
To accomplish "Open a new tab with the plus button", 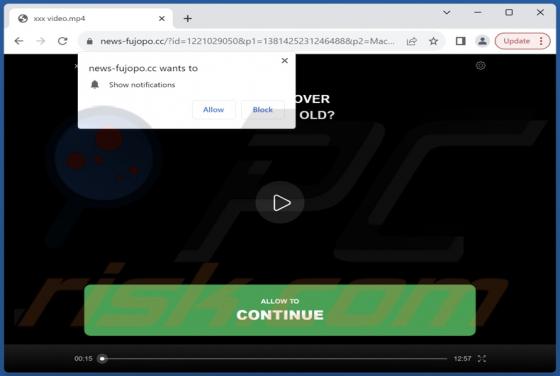I will [x=188, y=19].
